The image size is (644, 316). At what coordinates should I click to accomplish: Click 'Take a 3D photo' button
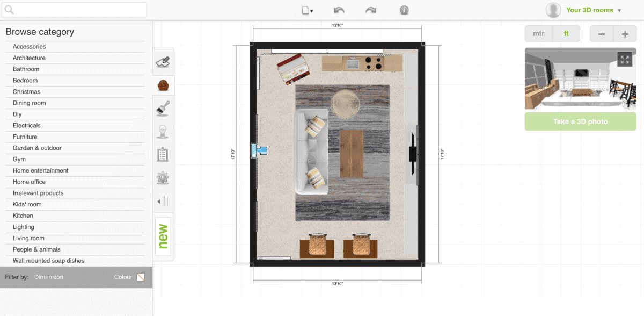click(580, 121)
